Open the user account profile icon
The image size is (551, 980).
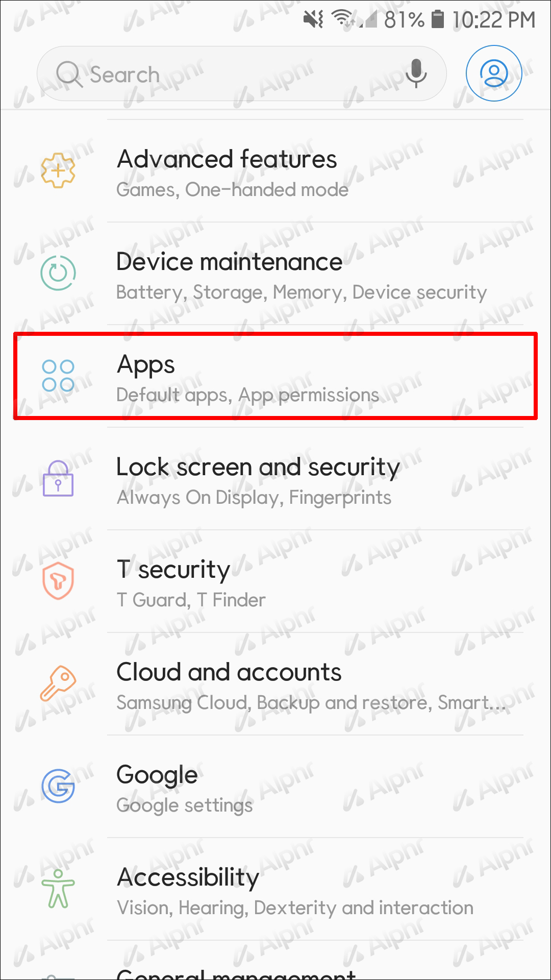(x=494, y=73)
